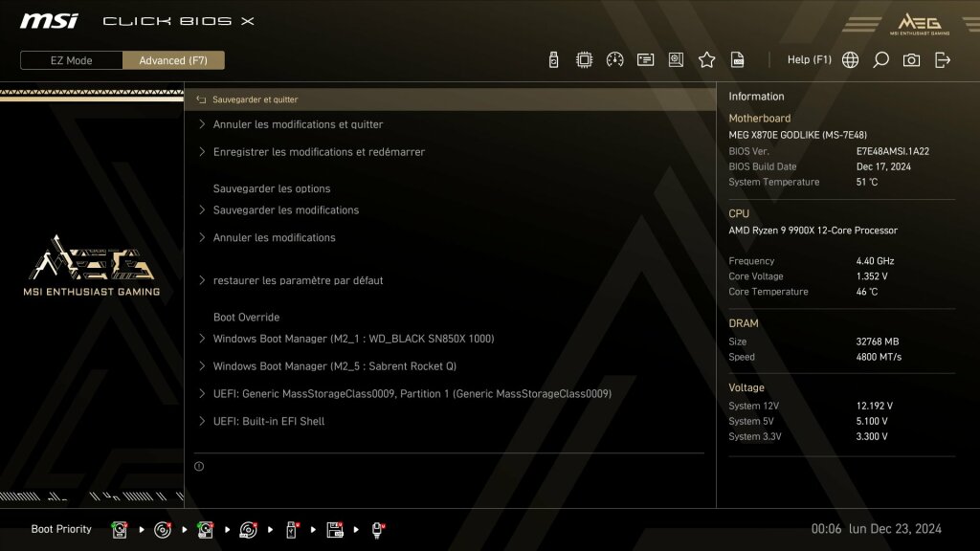This screenshot has width=980, height=551.
Task: Click the Sauvegarder et quitter header title
Action: coord(255,99)
